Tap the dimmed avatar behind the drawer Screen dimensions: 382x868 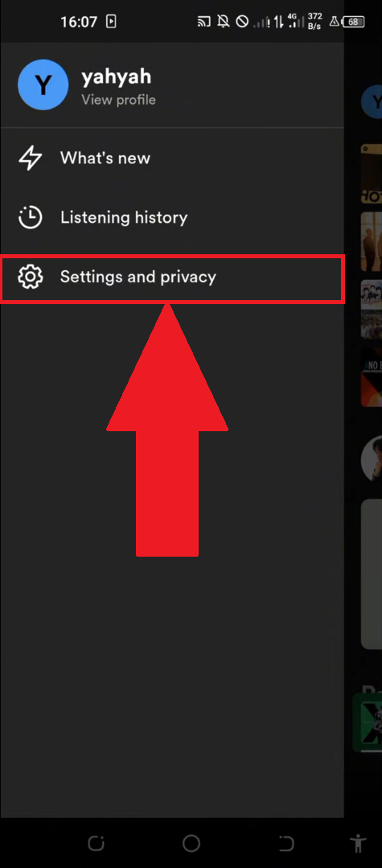372,101
